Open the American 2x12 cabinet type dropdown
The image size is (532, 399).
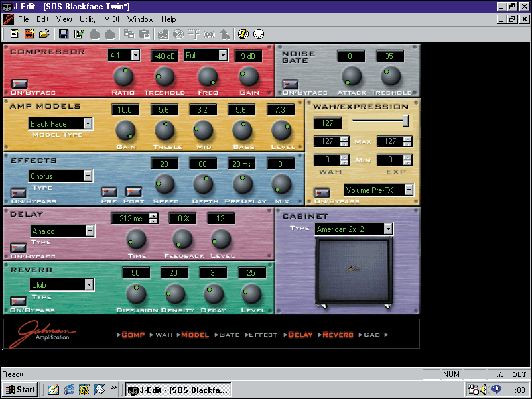388,229
